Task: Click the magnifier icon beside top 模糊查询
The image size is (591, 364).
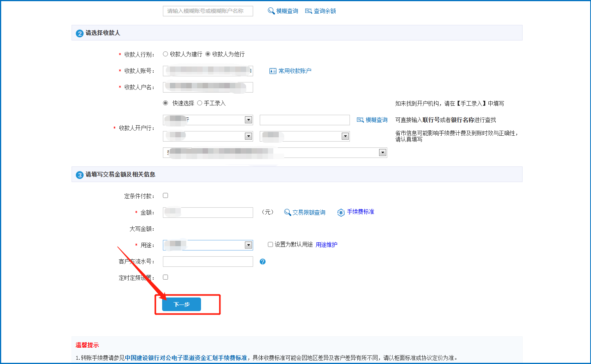Action: (x=271, y=11)
